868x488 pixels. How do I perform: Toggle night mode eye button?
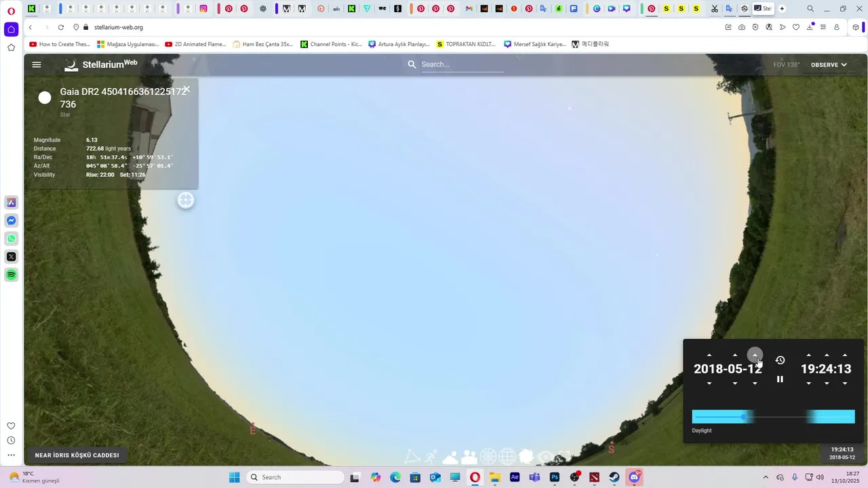(545, 457)
